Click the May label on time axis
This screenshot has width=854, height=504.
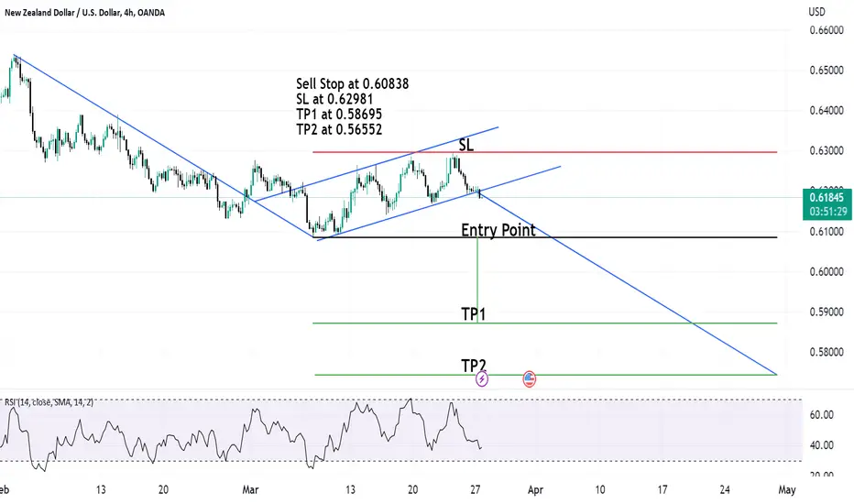(787, 490)
